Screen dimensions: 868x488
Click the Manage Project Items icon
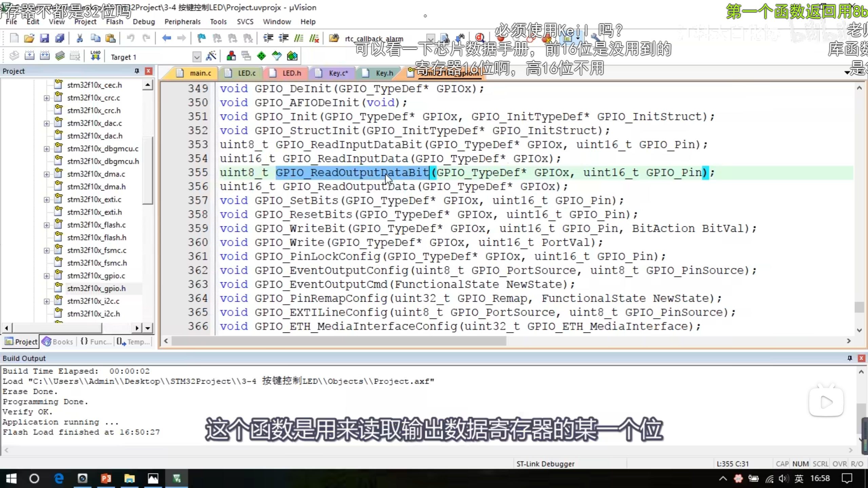pos(231,56)
